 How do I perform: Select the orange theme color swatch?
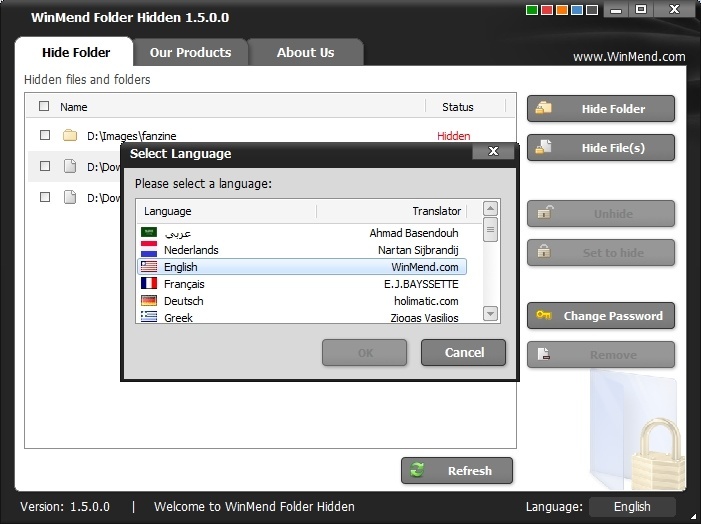562,10
